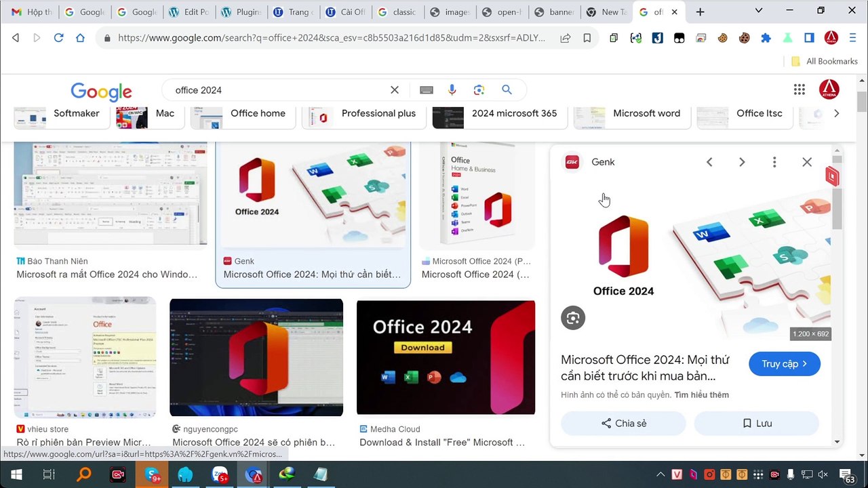Switch to the Gmail inbox tab
This screenshot has height=488, width=868.
coord(31,12)
